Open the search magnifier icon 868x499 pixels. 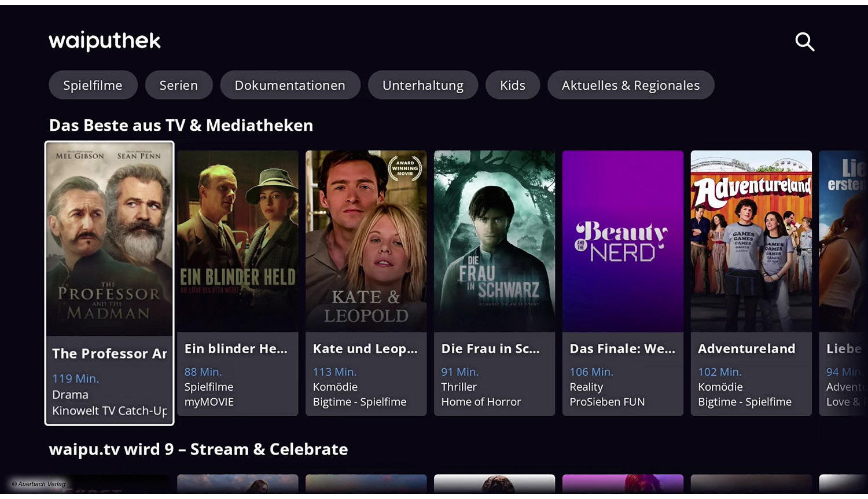(804, 42)
